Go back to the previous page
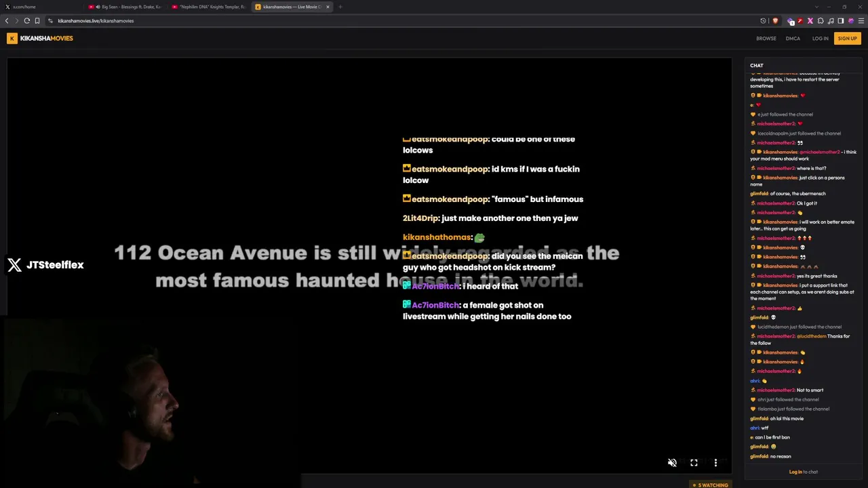The image size is (868, 488). point(7,21)
